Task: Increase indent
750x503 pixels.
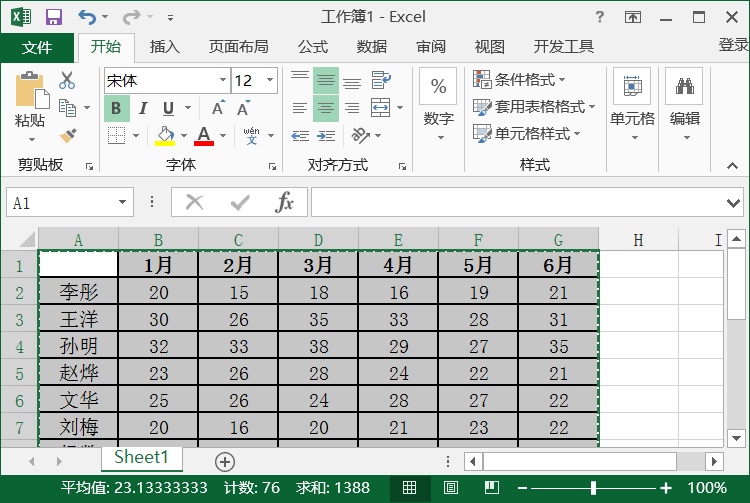Action: [326, 136]
